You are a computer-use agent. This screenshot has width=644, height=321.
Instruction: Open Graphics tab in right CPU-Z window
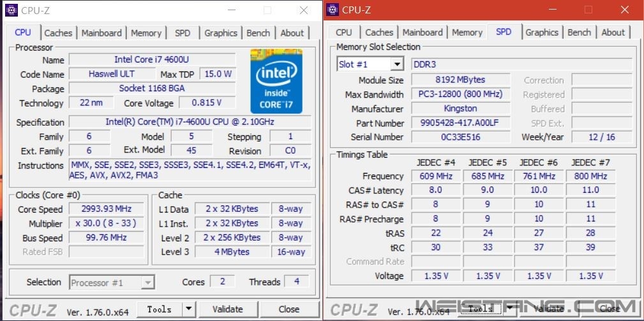pyautogui.click(x=542, y=32)
